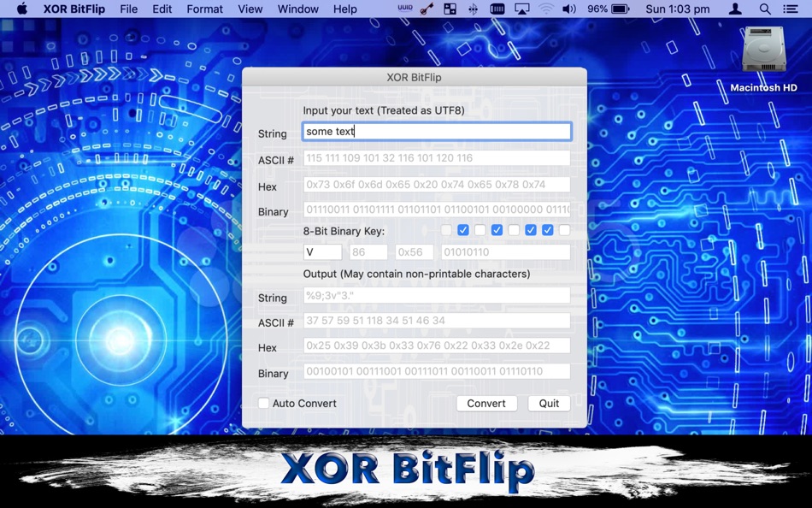
Task: Click the key hex field showing 0x56
Action: tap(415, 252)
